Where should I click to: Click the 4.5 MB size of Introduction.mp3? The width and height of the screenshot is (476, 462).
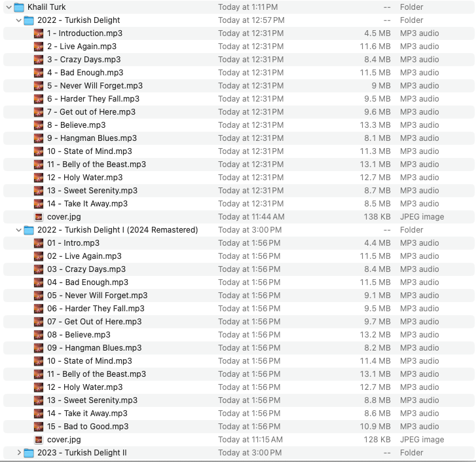pyautogui.click(x=377, y=33)
